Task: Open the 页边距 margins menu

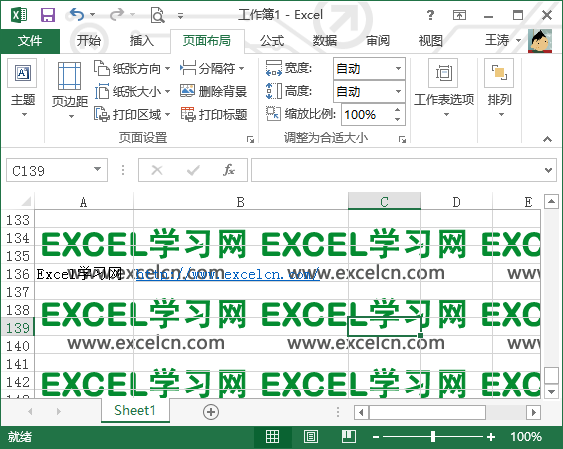Action: coord(70,90)
